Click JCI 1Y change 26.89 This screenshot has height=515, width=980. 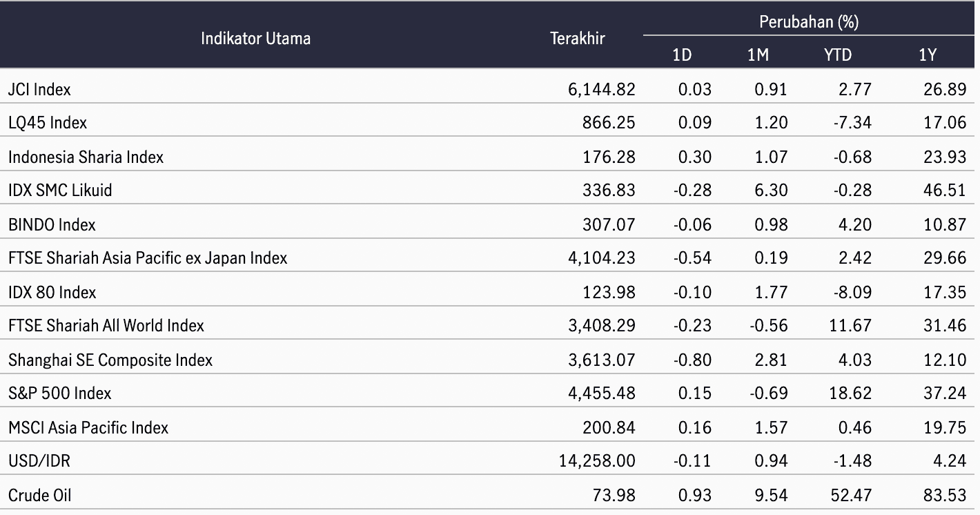(945, 89)
